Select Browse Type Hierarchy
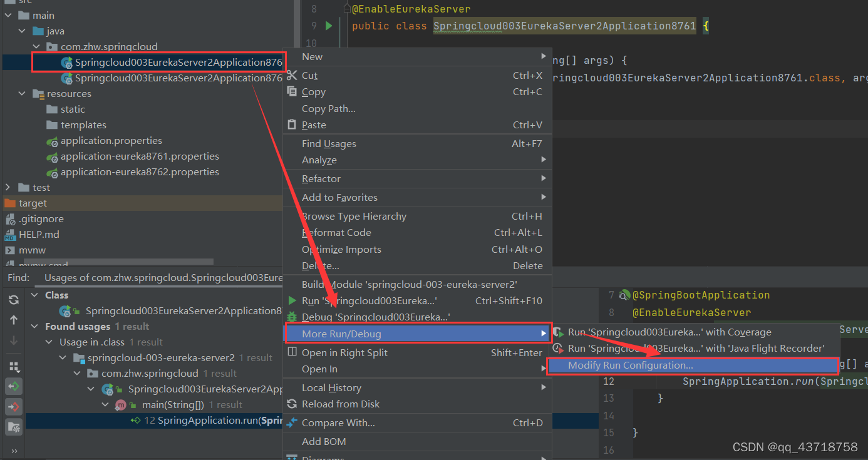The height and width of the screenshot is (460, 868). click(417, 216)
